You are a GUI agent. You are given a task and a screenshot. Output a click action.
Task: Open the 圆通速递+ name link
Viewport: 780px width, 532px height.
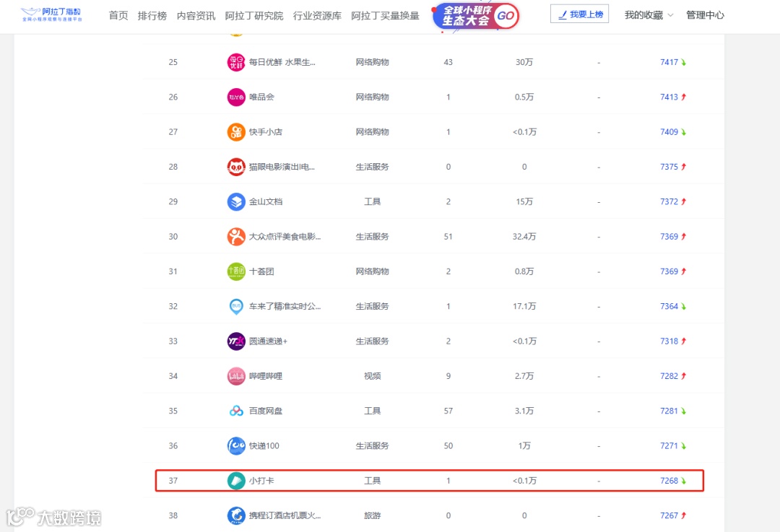(268, 341)
